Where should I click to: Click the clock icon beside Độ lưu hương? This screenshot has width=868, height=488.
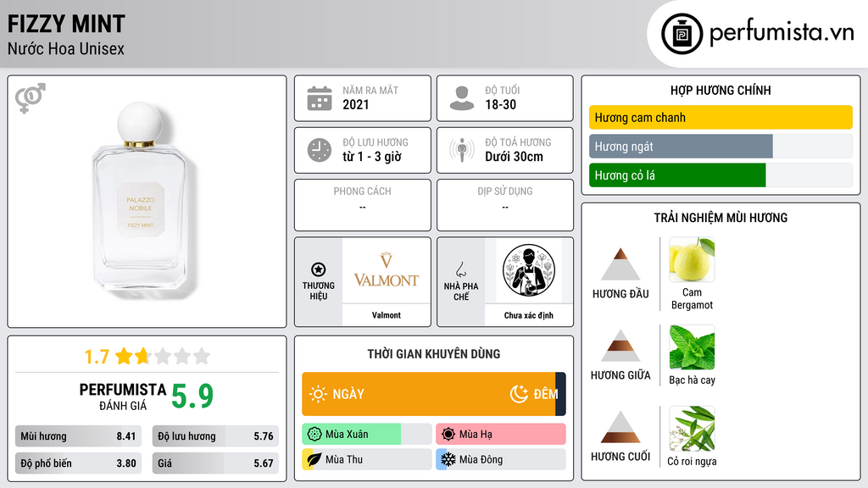320,150
